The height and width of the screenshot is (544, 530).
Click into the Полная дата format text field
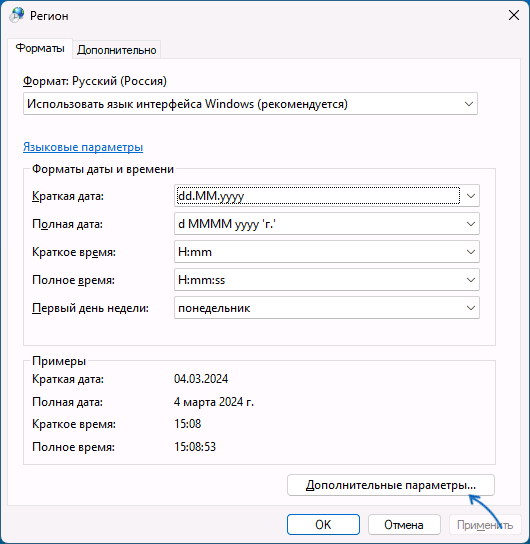(318, 224)
